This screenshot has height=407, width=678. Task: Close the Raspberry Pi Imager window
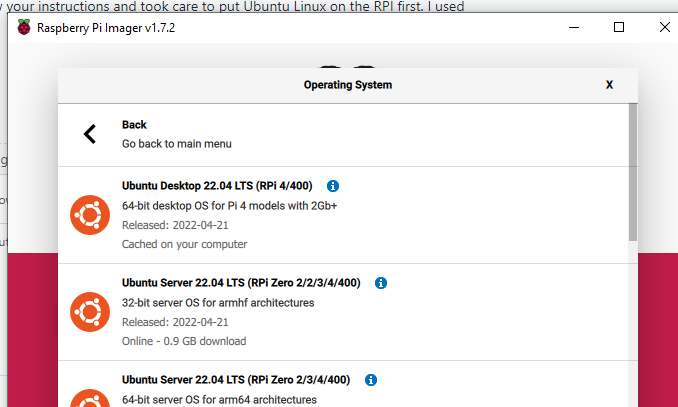pyautogui.click(x=665, y=27)
